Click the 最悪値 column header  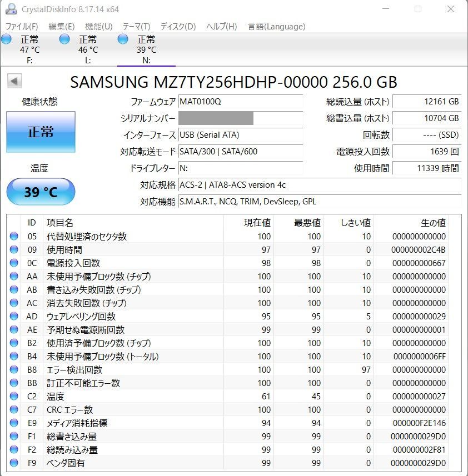[298, 223]
